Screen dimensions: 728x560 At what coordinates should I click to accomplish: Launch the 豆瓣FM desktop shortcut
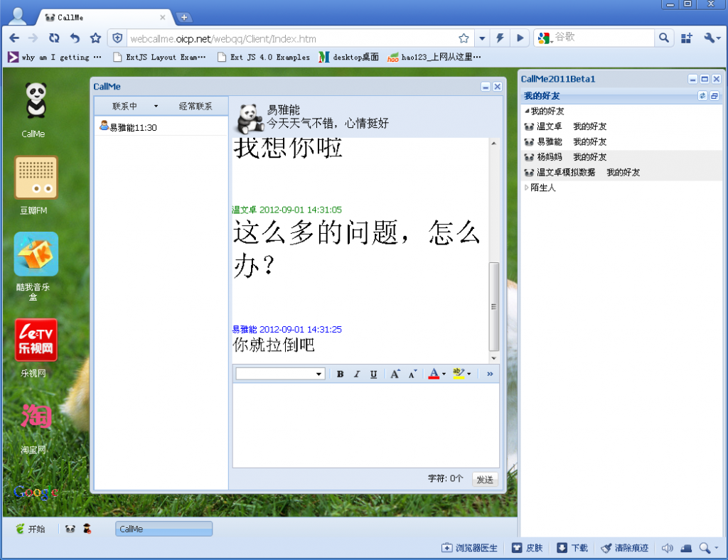(x=36, y=178)
